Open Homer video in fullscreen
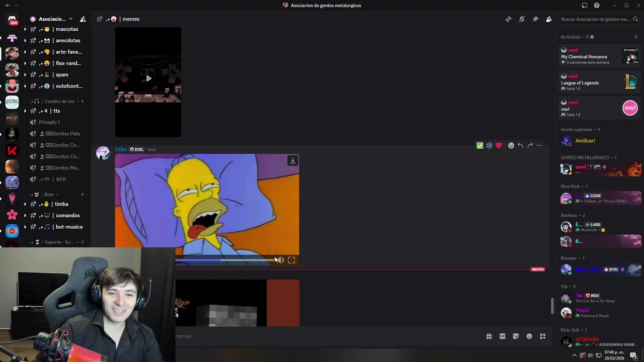 [291, 260]
